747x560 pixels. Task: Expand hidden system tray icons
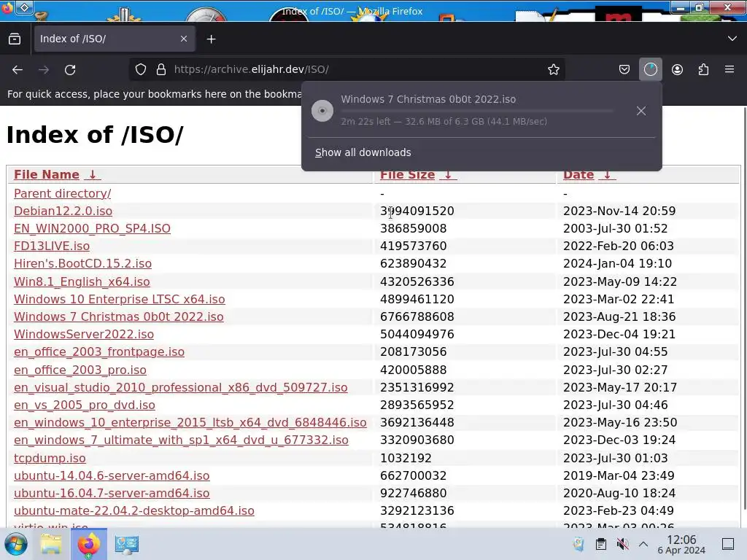(x=643, y=544)
